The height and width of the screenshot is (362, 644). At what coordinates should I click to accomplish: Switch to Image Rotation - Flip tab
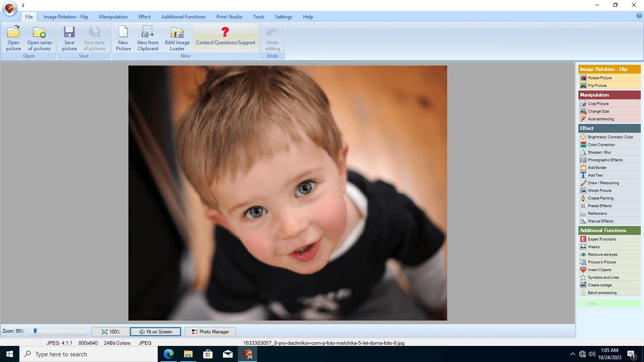[x=66, y=17]
